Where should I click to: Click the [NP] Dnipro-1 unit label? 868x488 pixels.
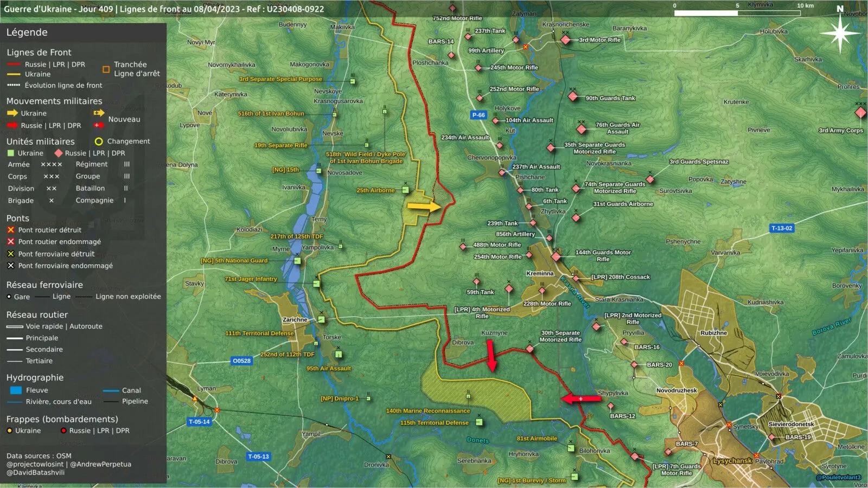point(340,399)
